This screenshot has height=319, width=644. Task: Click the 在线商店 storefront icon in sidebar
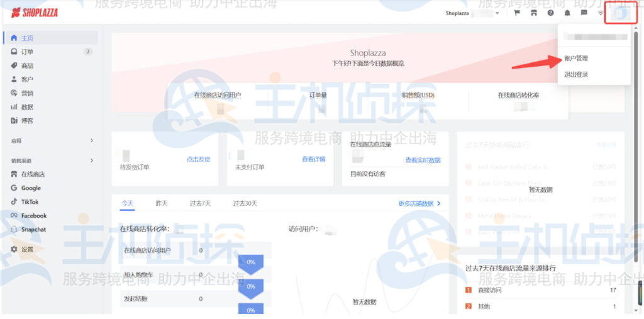point(14,174)
